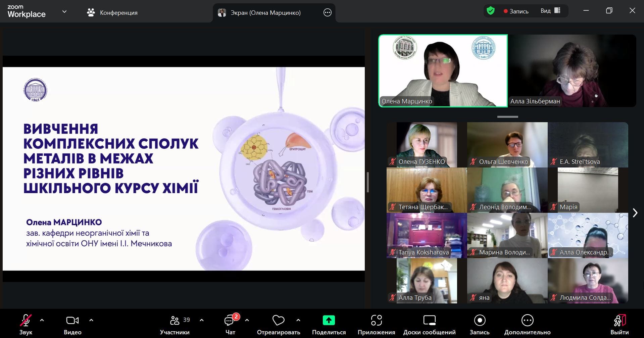Expand audio options arrow next to Звук

pyautogui.click(x=42, y=320)
